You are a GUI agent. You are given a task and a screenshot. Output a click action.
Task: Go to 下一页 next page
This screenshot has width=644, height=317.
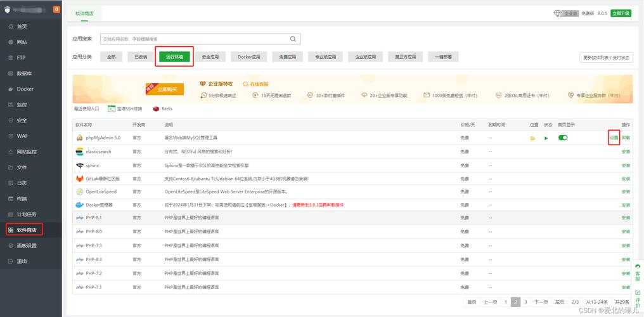(x=541, y=302)
